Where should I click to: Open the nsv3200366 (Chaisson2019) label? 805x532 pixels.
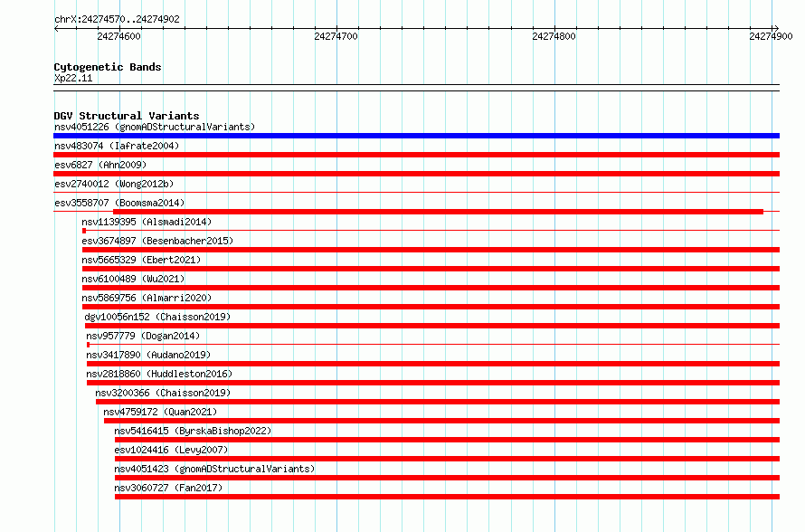tap(163, 393)
